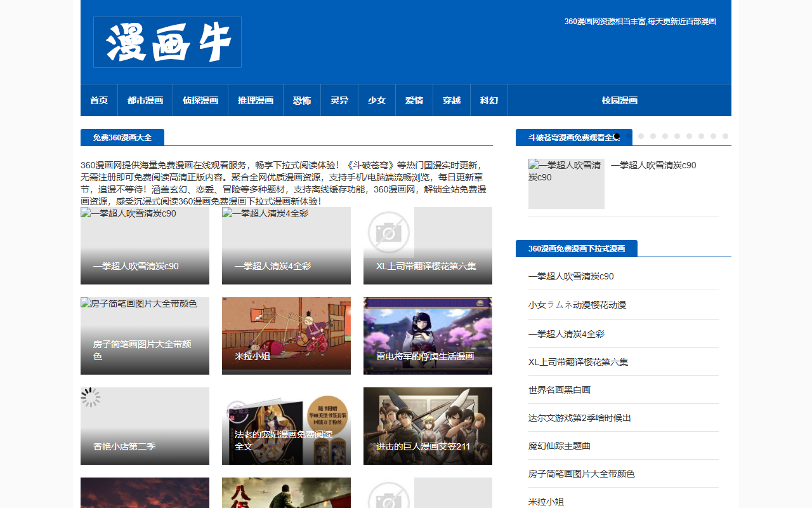Viewport: 812px width, 508px height.
Task: Open the 小女ラムネ动漫樱花动漫 sidebar link
Action: coord(577,305)
